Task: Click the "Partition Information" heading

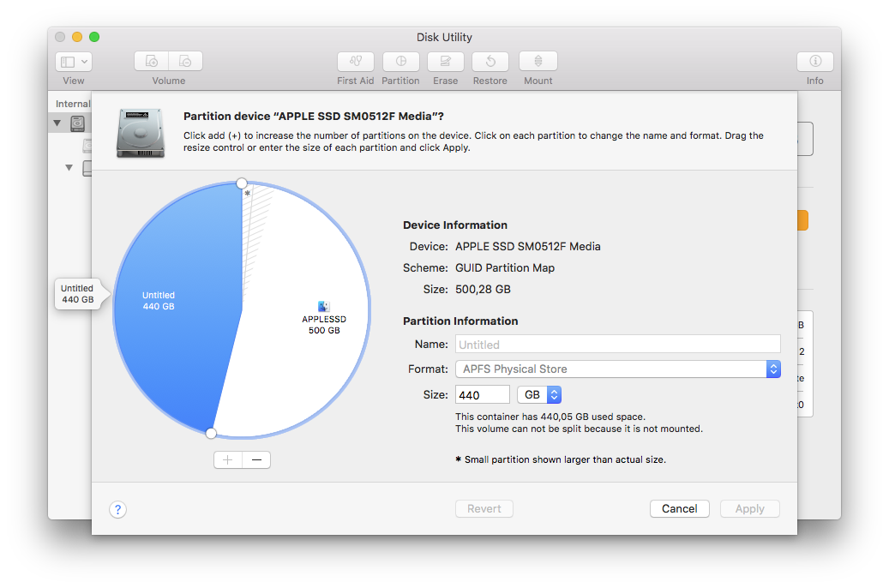Action: click(460, 321)
